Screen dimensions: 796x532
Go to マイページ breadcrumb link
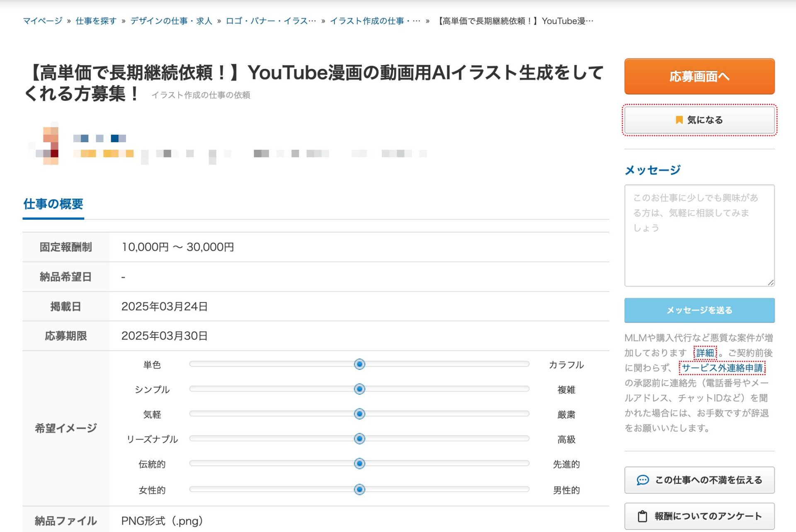click(42, 21)
